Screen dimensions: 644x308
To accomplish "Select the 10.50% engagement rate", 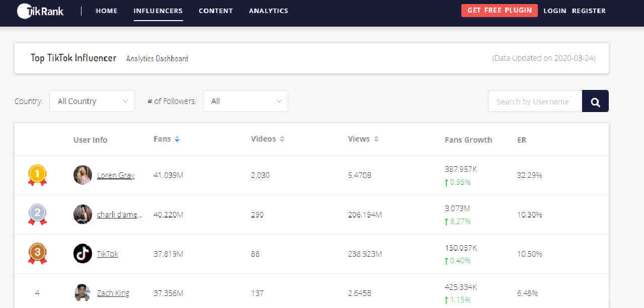I will point(530,254).
